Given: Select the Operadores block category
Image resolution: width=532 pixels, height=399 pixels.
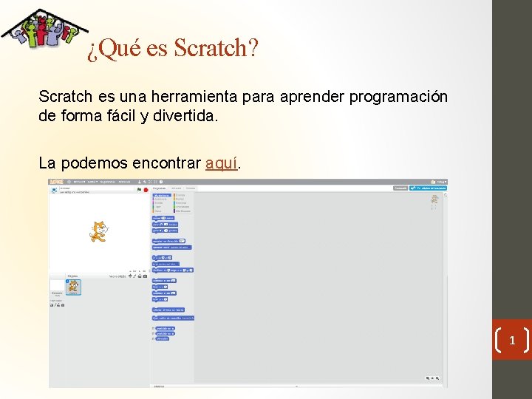Looking at the screenshot, I should (x=183, y=207).
